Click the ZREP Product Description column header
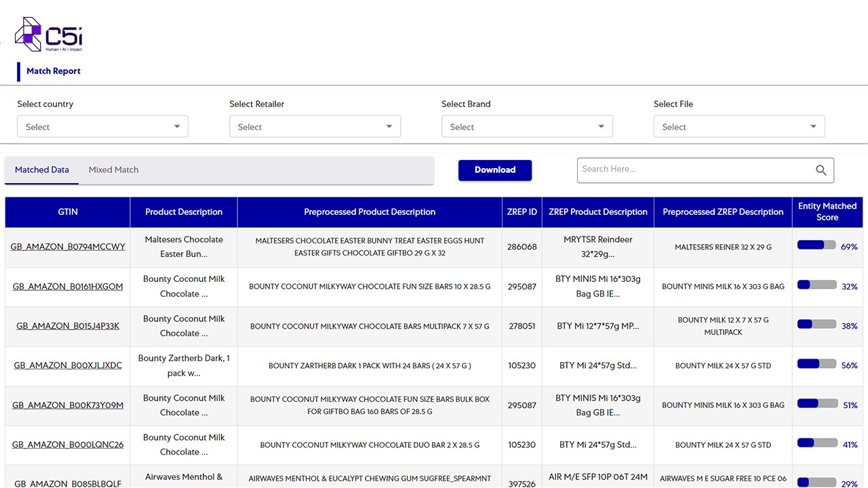The height and width of the screenshot is (488, 868). 598,212
